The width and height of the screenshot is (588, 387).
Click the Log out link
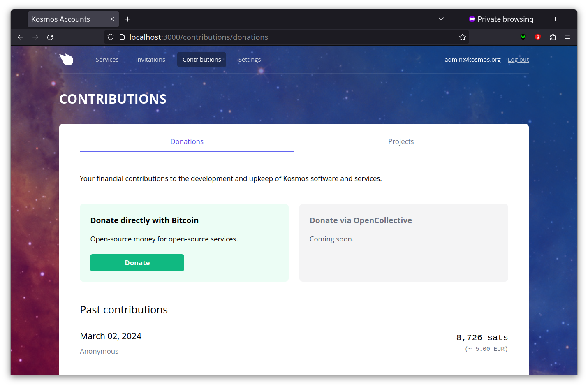coord(518,60)
